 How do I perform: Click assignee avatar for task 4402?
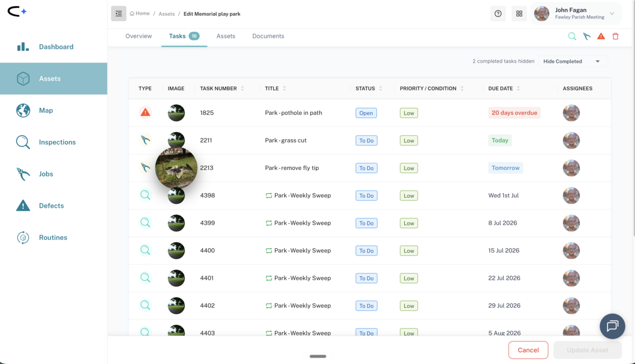point(571,305)
